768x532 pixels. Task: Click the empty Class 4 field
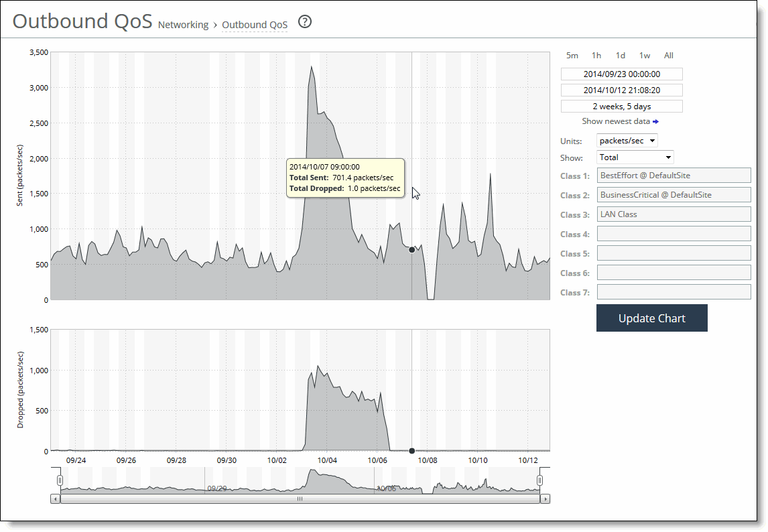click(x=673, y=233)
